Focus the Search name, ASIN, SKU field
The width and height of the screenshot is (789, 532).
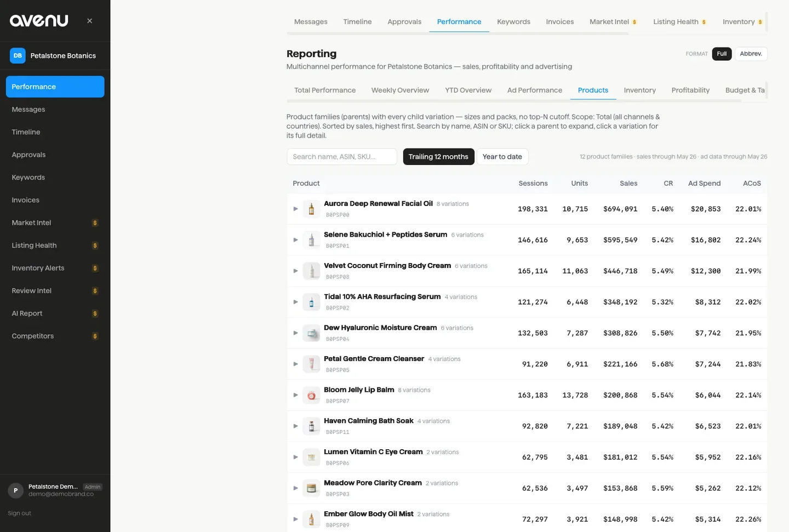point(342,157)
